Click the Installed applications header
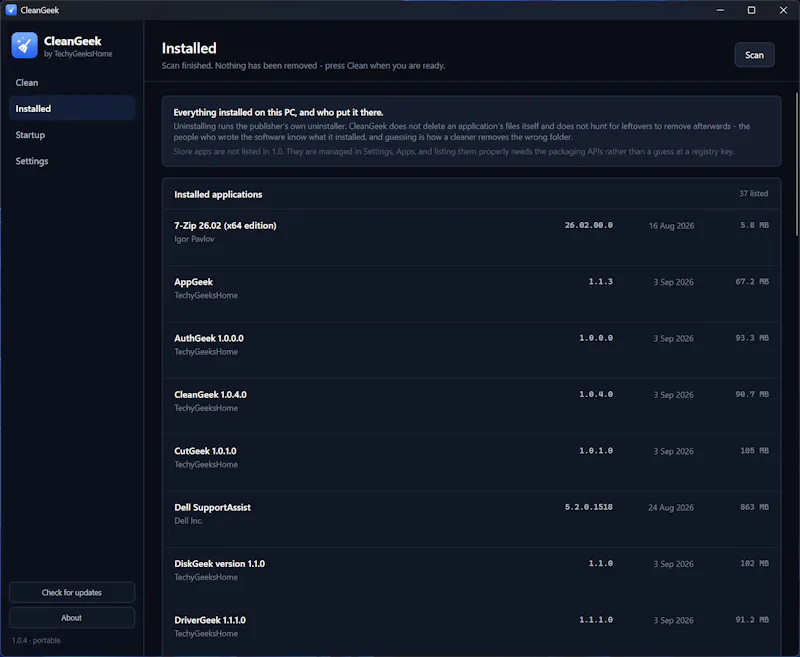Screen dimensions: 800x657 tap(218, 194)
